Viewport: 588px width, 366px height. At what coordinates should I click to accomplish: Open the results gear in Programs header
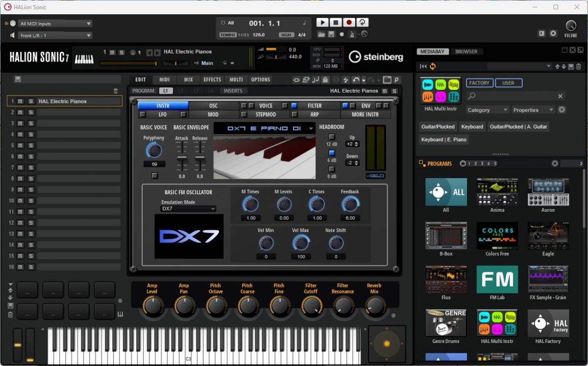pyautogui.click(x=555, y=163)
